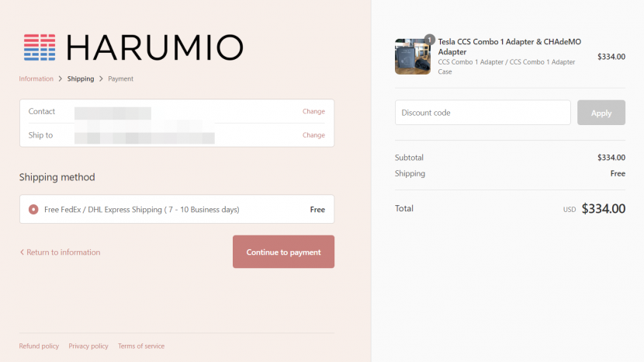This screenshot has width=644, height=362.
Task: Focus the Discount code input field
Action: [483, 113]
